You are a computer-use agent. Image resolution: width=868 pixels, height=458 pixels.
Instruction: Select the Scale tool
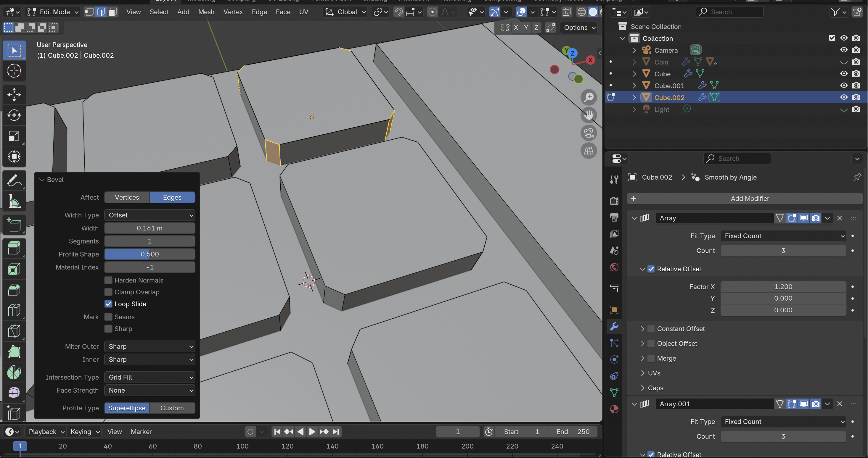[x=14, y=136]
